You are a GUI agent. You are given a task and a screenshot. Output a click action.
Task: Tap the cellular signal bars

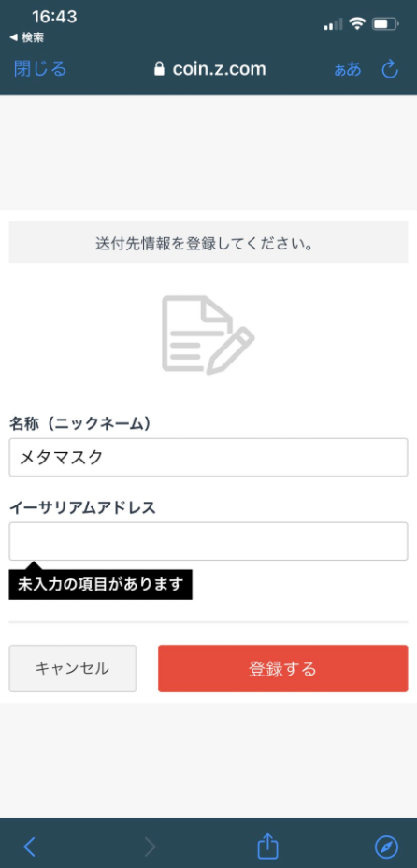click(x=334, y=25)
